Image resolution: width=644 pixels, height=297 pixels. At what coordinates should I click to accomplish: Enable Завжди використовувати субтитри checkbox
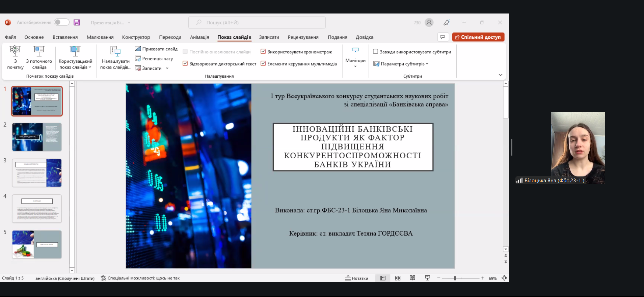click(375, 52)
